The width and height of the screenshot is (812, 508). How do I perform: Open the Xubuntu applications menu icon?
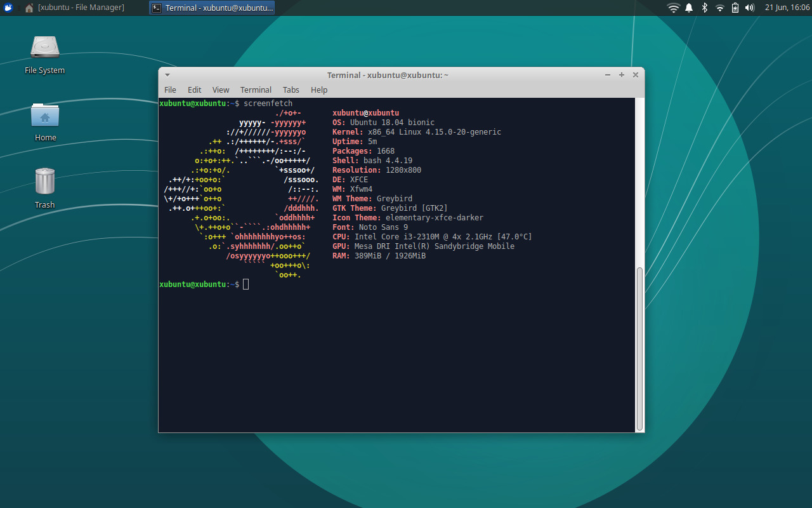click(8, 8)
